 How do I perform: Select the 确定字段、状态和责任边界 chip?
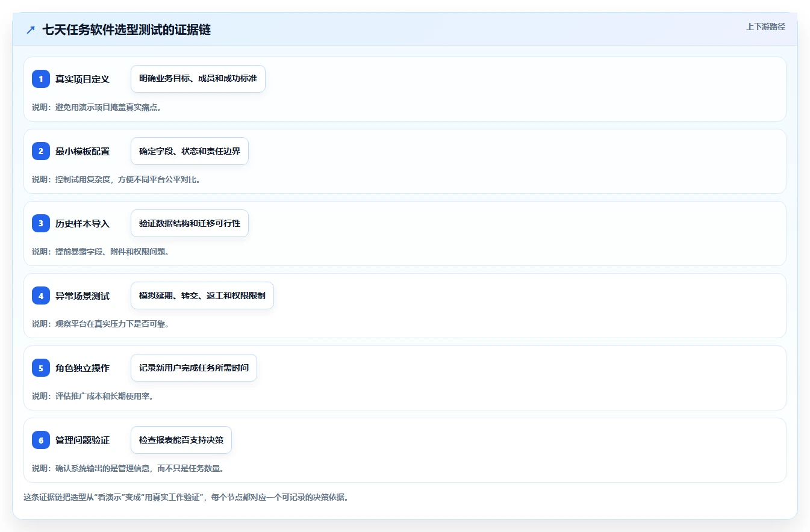click(190, 151)
